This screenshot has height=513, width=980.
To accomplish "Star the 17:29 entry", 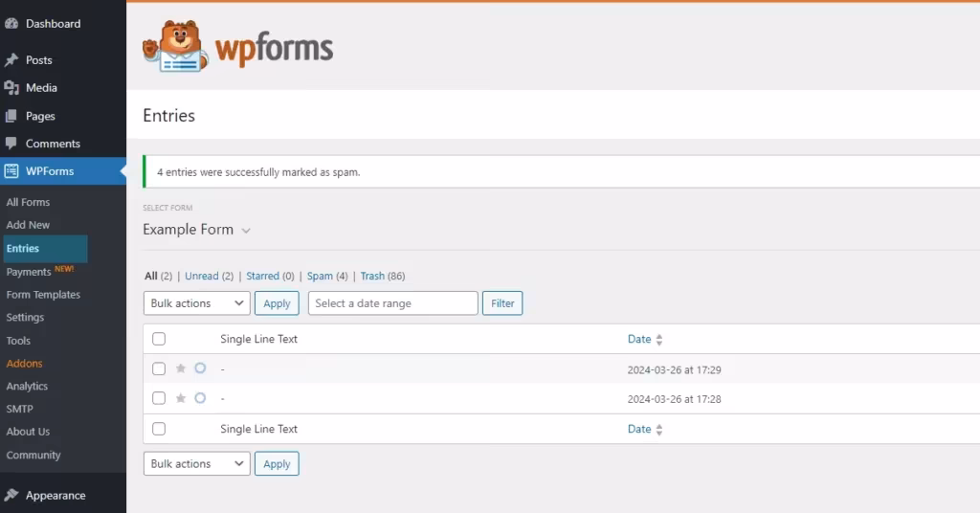I will click(181, 368).
